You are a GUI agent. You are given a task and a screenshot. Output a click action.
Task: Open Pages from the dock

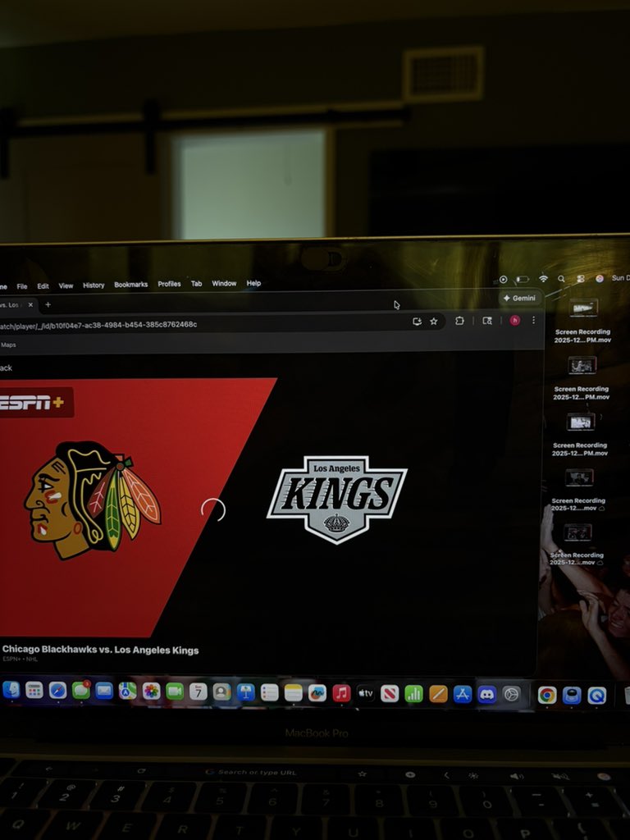point(438,694)
